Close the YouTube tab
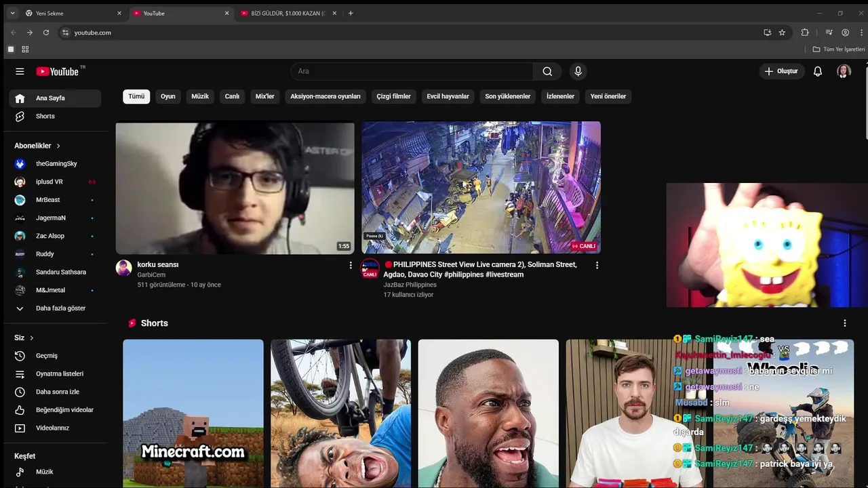This screenshot has width=868, height=488. (x=226, y=13)
